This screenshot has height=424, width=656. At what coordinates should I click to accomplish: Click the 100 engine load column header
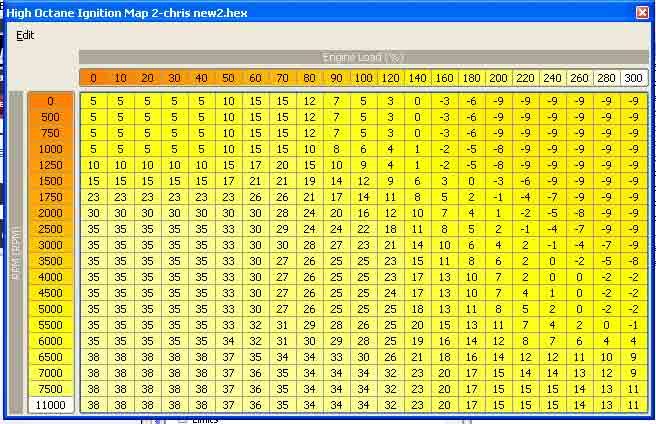click(363, 78)
